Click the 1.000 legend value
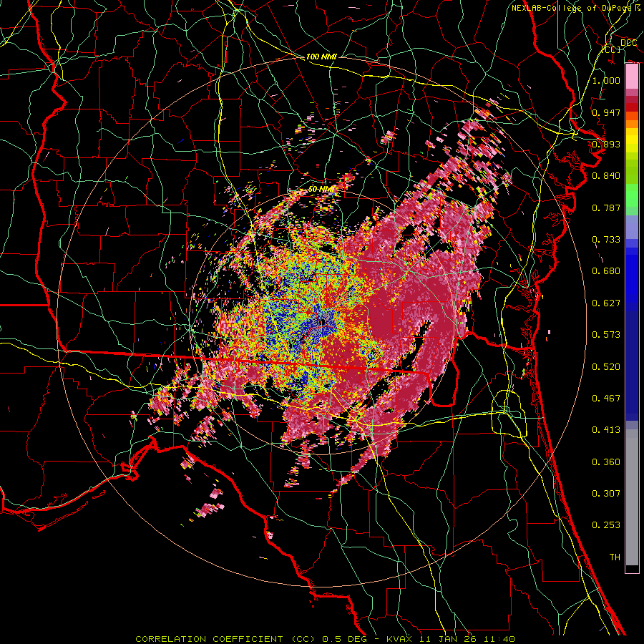 [606, 80]
